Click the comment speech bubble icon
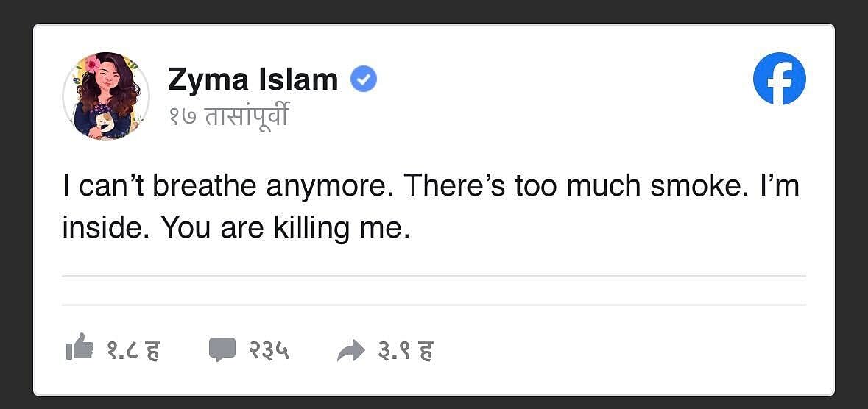Image resolution: width=868 pixels, height=409 pixels. tap(222, 349)
